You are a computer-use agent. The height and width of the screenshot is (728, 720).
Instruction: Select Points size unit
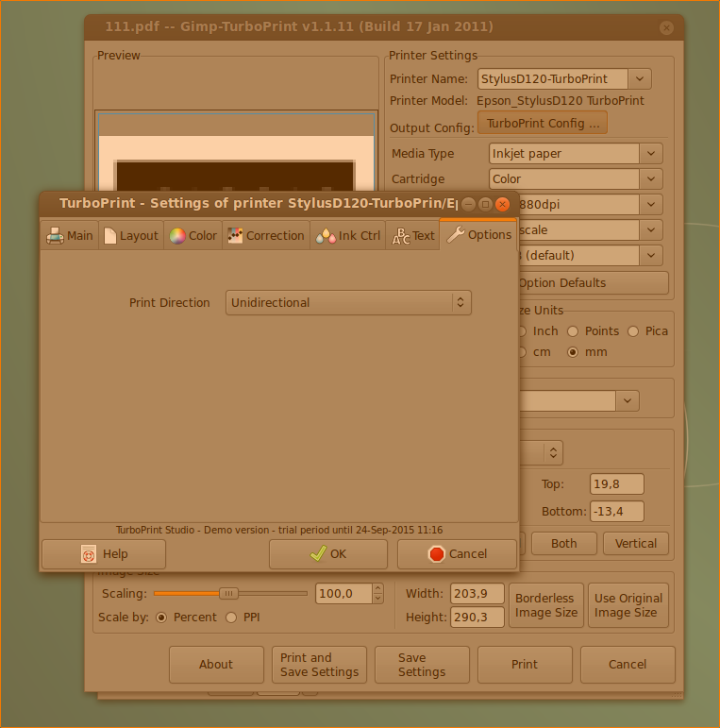click(x=573, y=331)
